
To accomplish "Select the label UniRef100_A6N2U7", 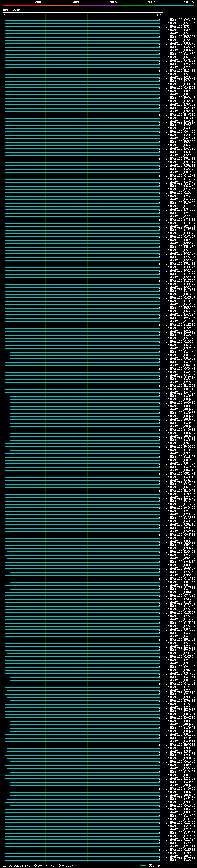I will [180, 152].
